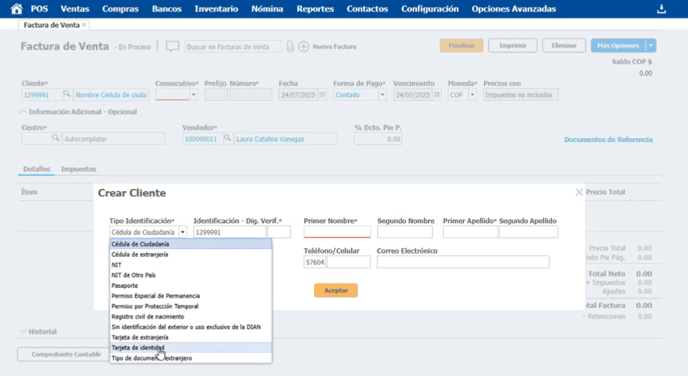Click the plus icon for Nueva Factura

pyautogui.click(x=304, y=47)
